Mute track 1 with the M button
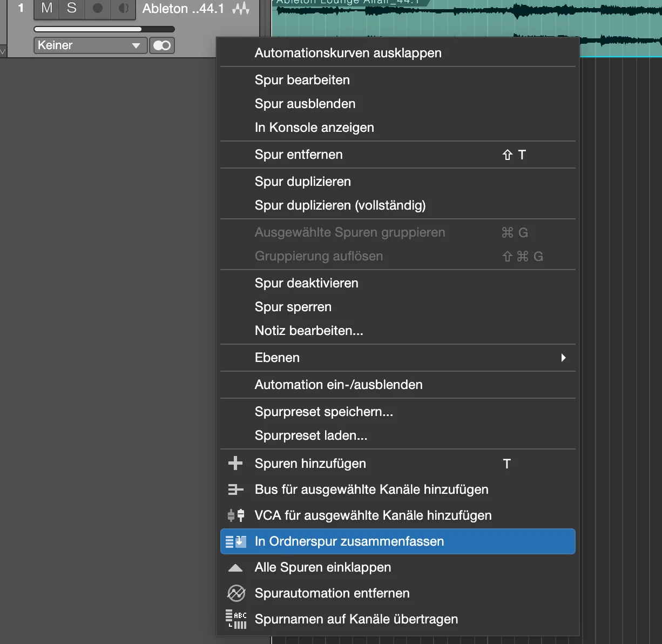 pos(46,9)
